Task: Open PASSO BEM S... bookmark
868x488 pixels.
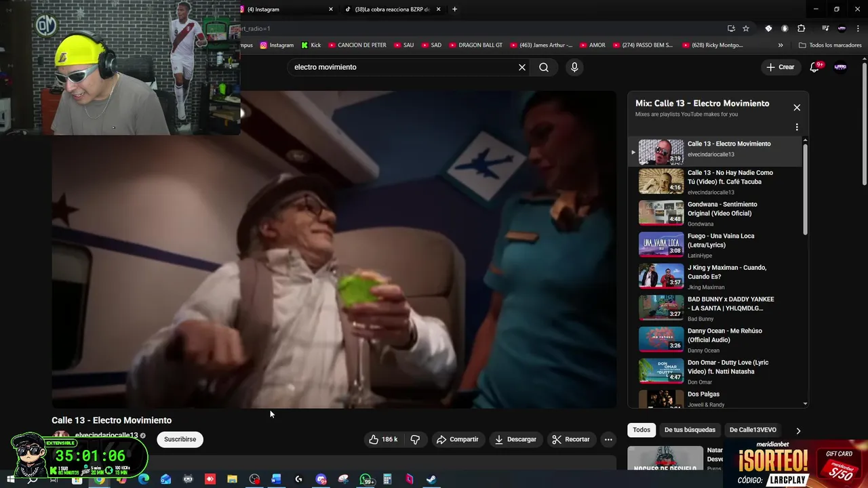Action: point(642,45)
